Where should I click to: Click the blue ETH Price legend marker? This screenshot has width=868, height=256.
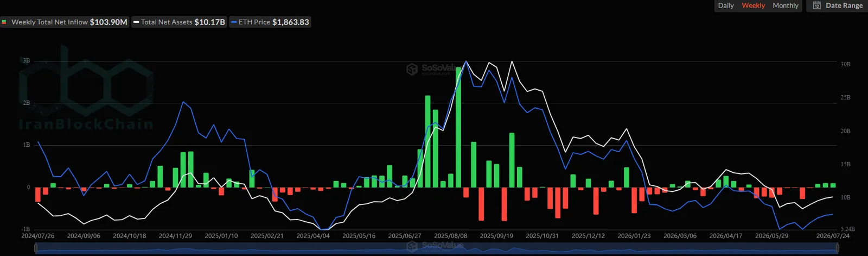[x=234, y=22]
